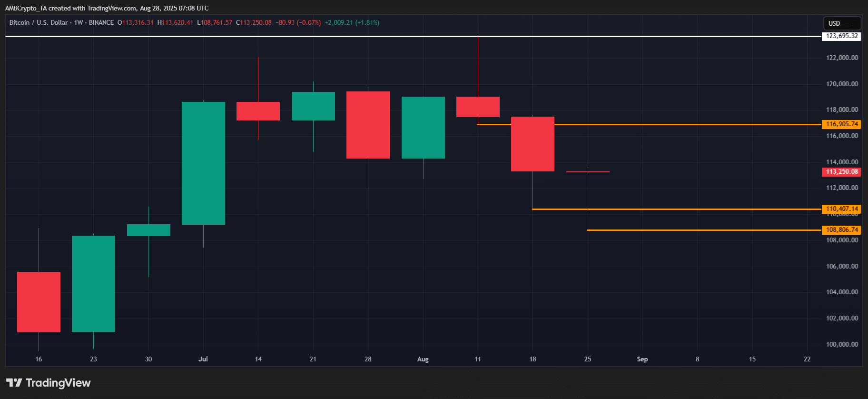The height and width of the screenshot is (399, 868).
Task: Click the AMBCrypto_TA created with TradingView.com text
Action: pos(107,8)
